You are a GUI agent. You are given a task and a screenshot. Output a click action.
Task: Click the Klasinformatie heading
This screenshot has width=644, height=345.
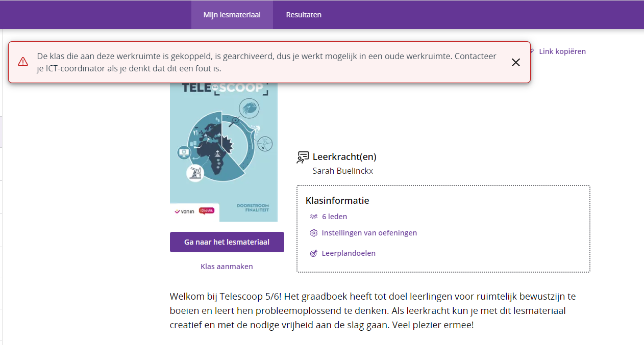[337, 200]
